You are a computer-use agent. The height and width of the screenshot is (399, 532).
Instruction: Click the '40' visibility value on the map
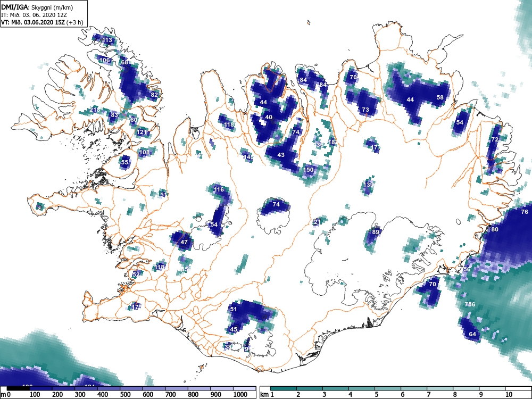[269, 117]
